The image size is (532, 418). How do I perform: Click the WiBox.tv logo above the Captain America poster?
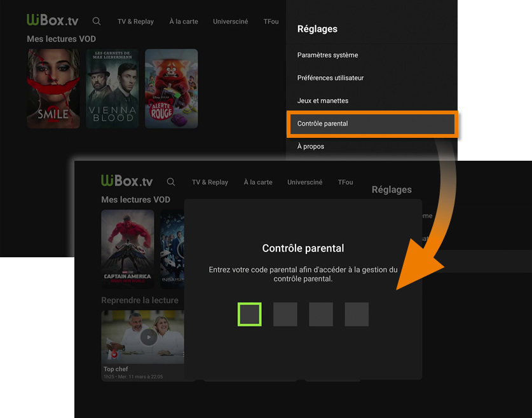pos(127,181)
